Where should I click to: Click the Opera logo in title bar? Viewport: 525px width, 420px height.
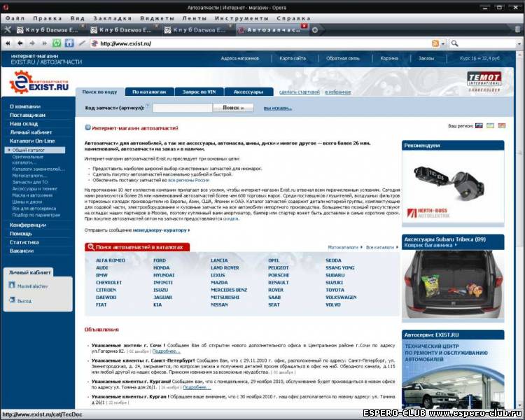coord(6,7)
